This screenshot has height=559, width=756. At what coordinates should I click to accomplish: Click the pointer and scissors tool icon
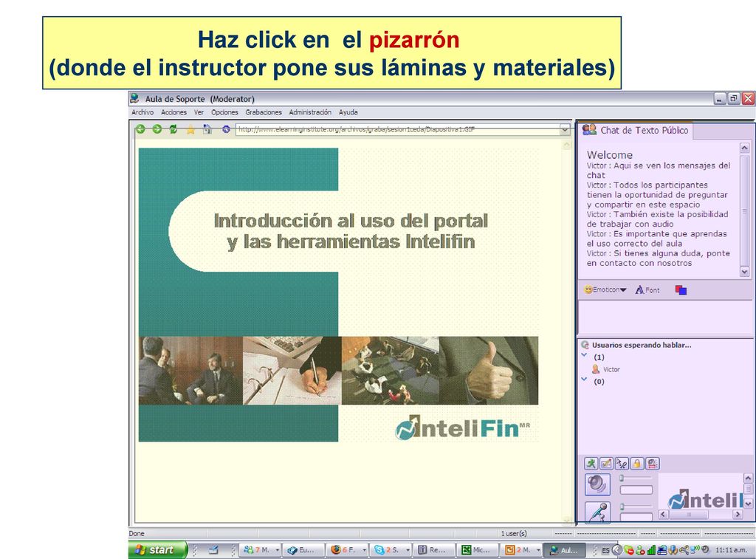click(622, 464)
